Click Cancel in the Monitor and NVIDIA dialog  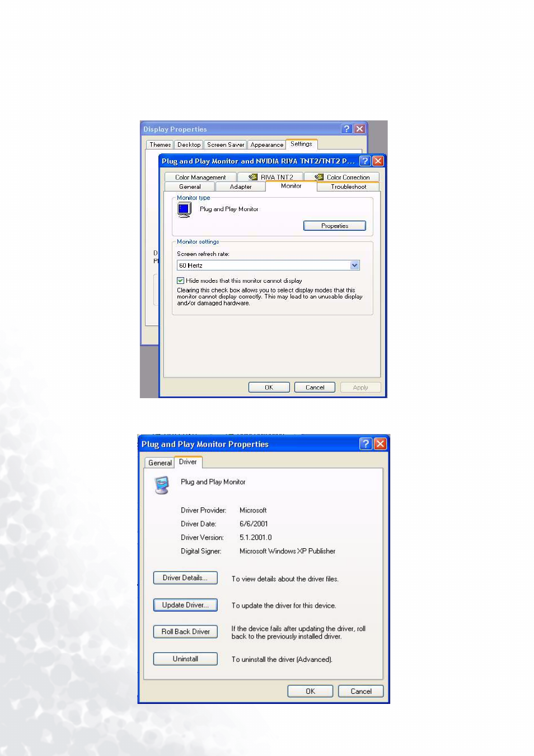pyautogui.click(x=315, y=387)
